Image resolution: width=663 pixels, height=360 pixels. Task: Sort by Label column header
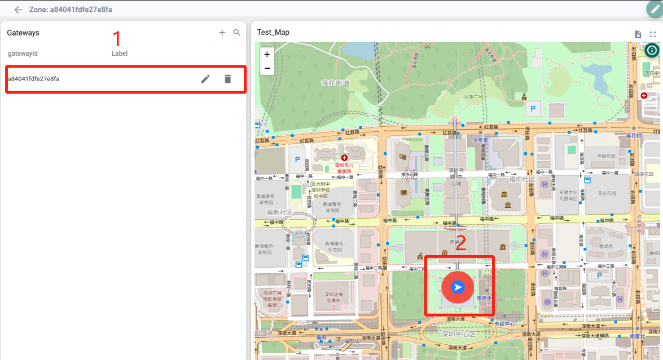point(119,54)
